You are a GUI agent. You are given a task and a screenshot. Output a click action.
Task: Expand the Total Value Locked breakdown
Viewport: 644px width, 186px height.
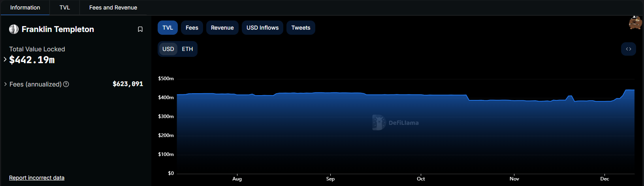(5, 60)
